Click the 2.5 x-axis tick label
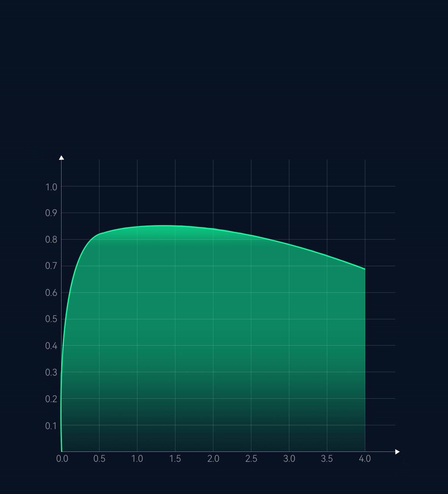The width and height of the screenshot is (448, 494). click(251, 459)
